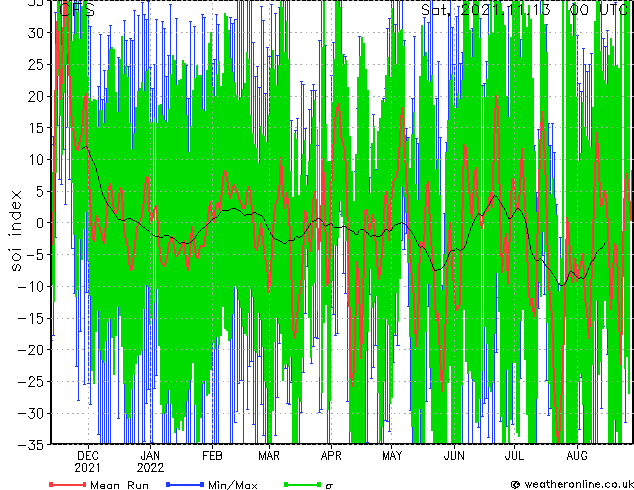Click the FEB axis label
634x490 pixels.
[x=212, y=456]
